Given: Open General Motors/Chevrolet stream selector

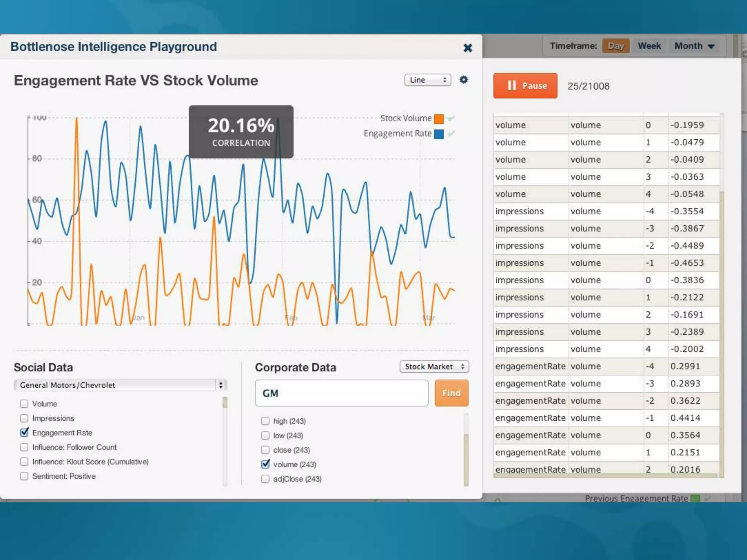Looking at the screenshot, I should point(120,385).
